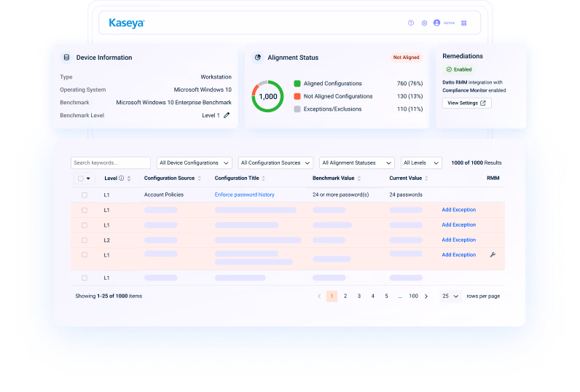Click the '24 or more password(s)' cell

pyautogui.click(x=341, y=195)
